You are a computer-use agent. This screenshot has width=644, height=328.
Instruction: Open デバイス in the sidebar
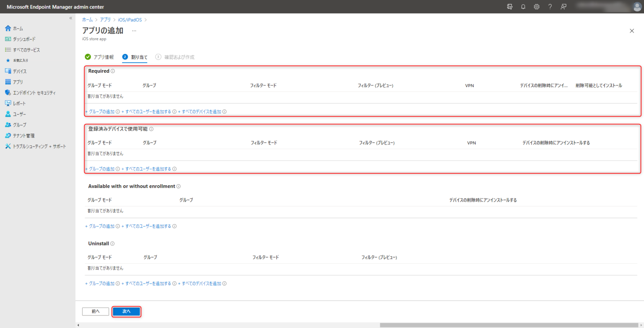(x=20, y=71)
